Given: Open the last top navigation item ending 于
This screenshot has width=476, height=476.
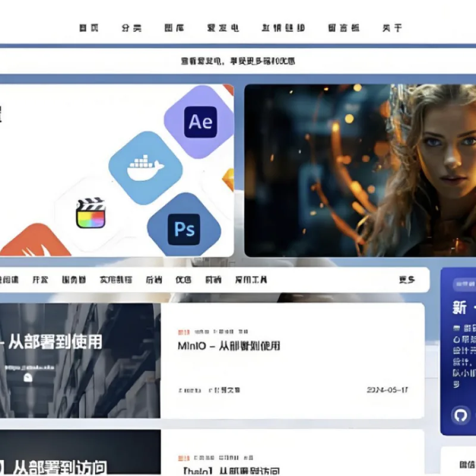Looking at the screenshot, I should pos(392,28).
